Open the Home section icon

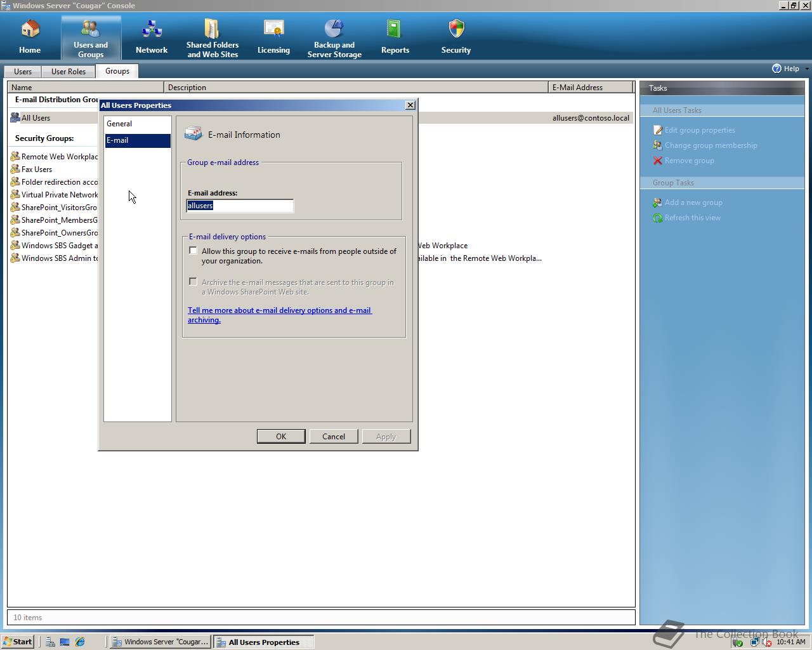30,29
